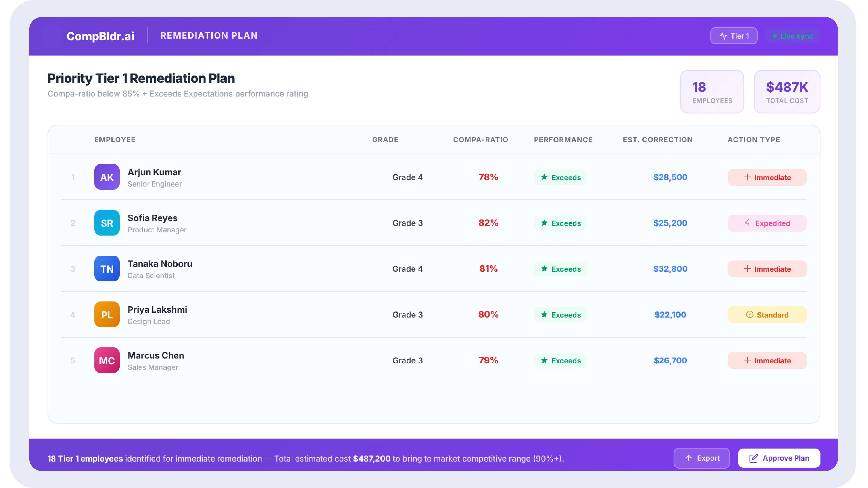Select Priya Lakshmi's Standard action tag

(767, 314)
